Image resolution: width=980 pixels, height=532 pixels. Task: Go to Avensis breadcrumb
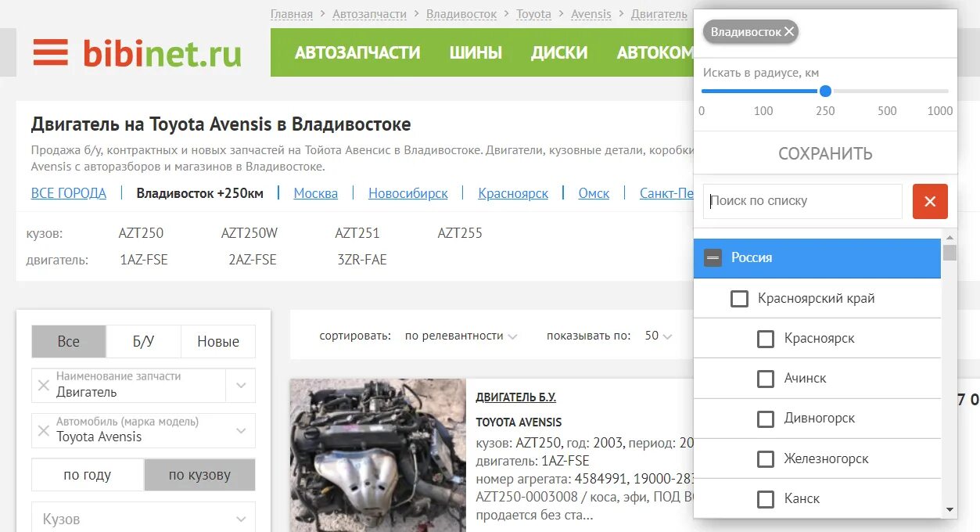591,14
